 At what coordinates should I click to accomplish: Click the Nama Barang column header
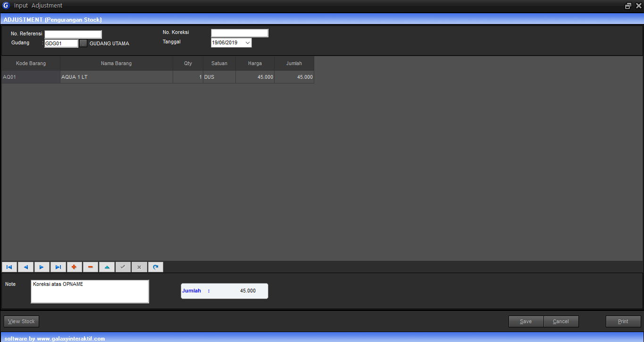point(116,64)
